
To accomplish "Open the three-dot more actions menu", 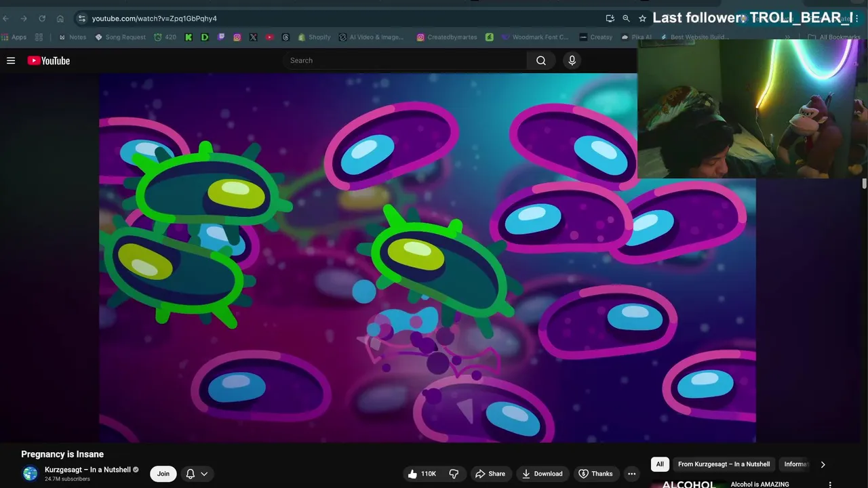I will (631, 474).
